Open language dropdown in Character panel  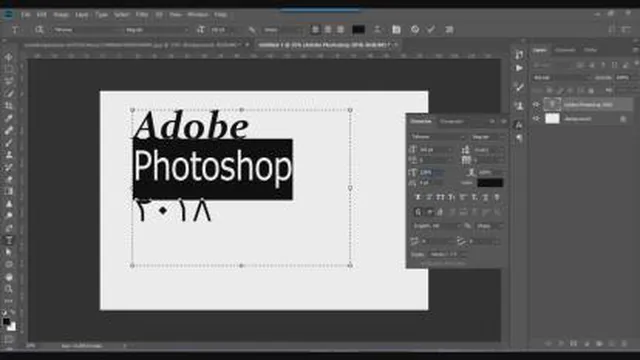tap(436, 226)
